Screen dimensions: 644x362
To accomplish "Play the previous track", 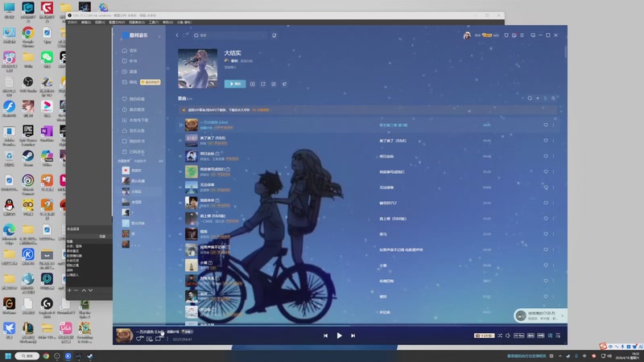I will pos(325,335).
